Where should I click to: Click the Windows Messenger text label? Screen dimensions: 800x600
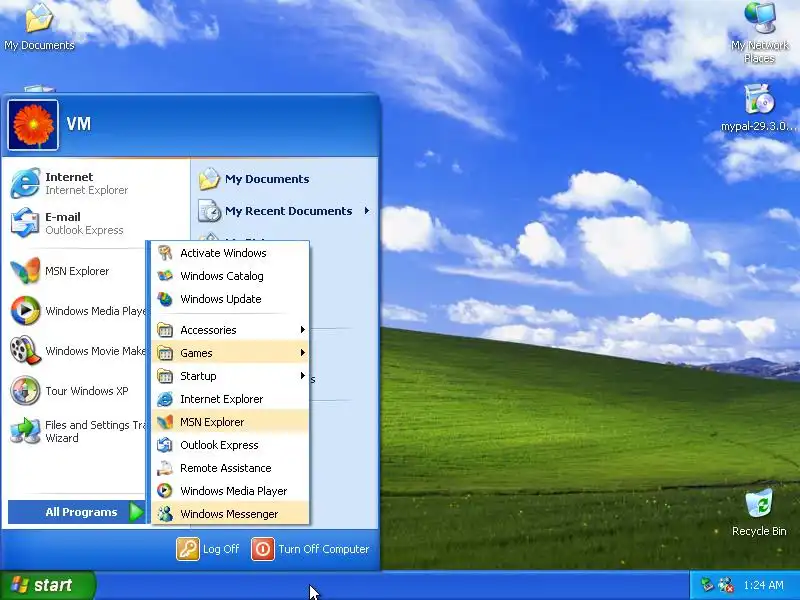229,514
